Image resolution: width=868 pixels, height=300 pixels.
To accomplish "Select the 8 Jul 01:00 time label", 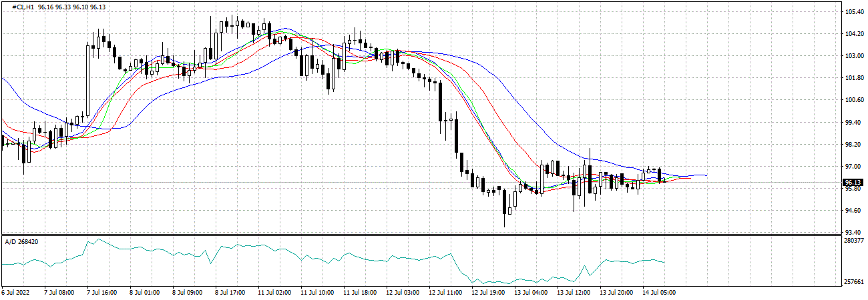I will (x=144, y=292).
